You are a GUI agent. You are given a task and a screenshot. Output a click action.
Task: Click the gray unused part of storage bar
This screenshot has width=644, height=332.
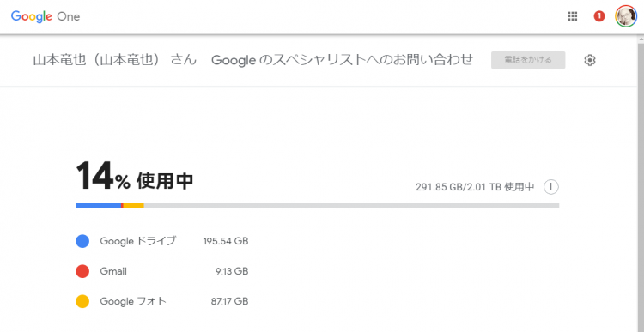click(x=351, y=205)
